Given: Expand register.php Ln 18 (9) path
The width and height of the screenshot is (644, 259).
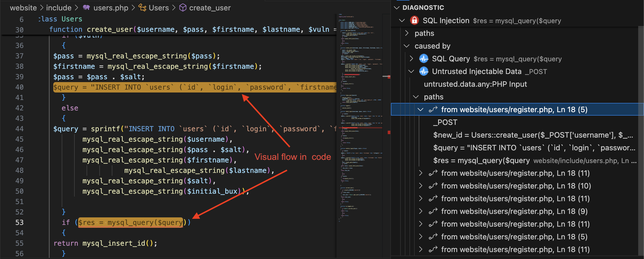Looking at the screenshot, I should tap(421, 211).
